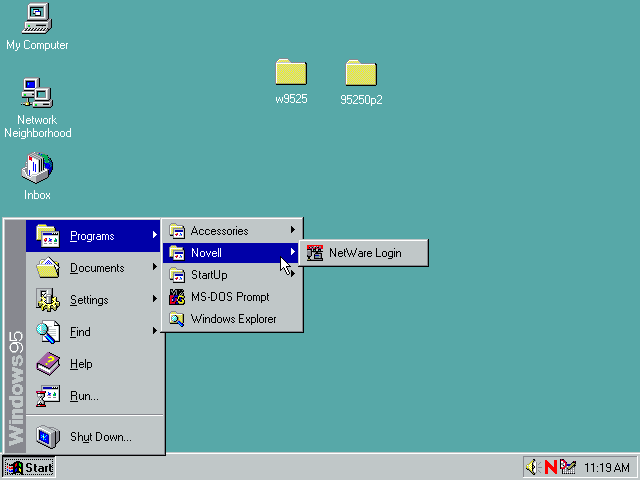Click the volume speaker tray icon
The height and width of the screenshot is (480, 640).
point(533,467)
